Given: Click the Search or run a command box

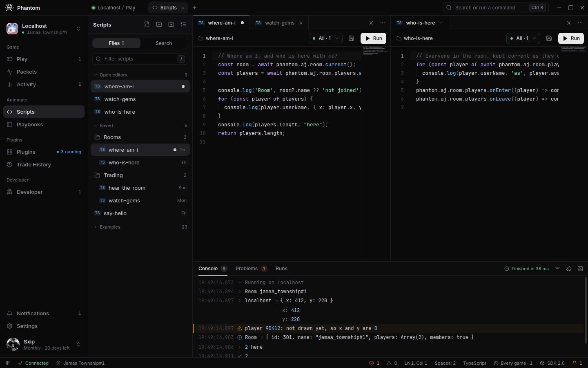Looking at the screenshot, I should tap(495, 8).
